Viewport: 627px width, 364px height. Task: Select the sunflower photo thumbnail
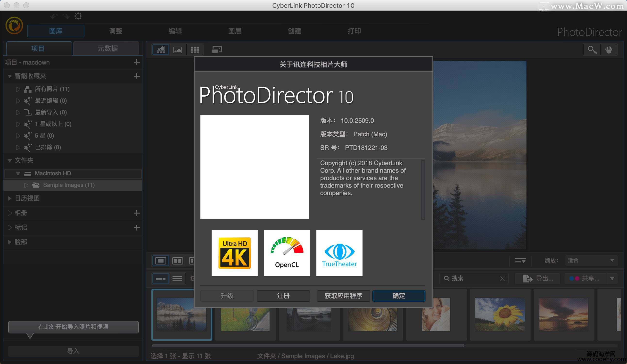pos(500,314)
